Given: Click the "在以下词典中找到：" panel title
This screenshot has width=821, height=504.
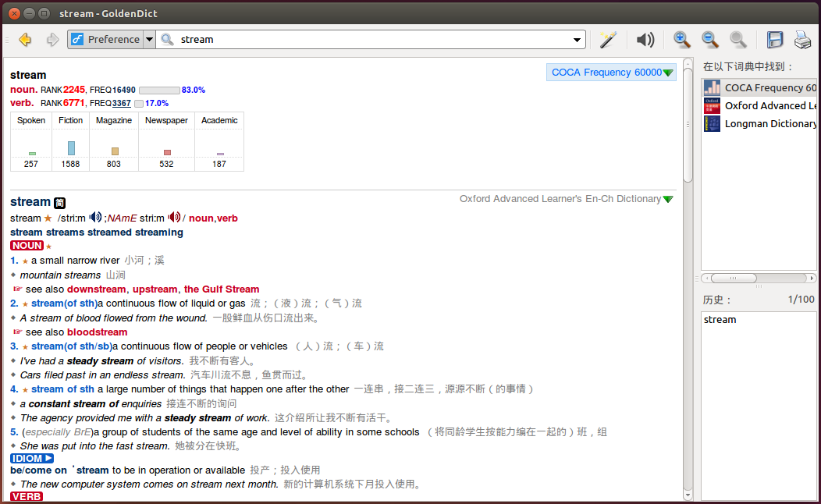Looking at the screenshot, I should (x=748, y=66).
